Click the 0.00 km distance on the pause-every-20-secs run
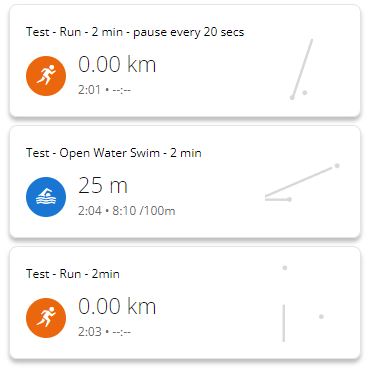The width and height of the screenshot is (372, 370). (117, 64)
